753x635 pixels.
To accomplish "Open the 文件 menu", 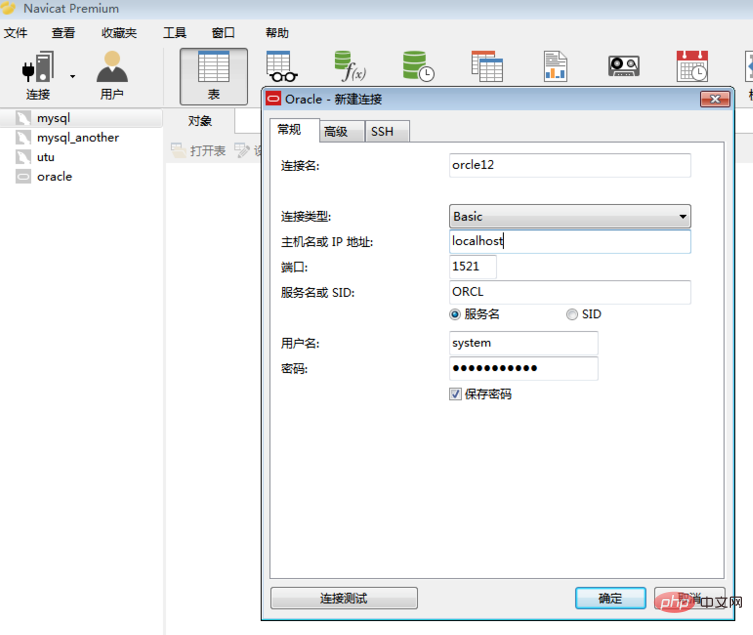I will point(15,33).
